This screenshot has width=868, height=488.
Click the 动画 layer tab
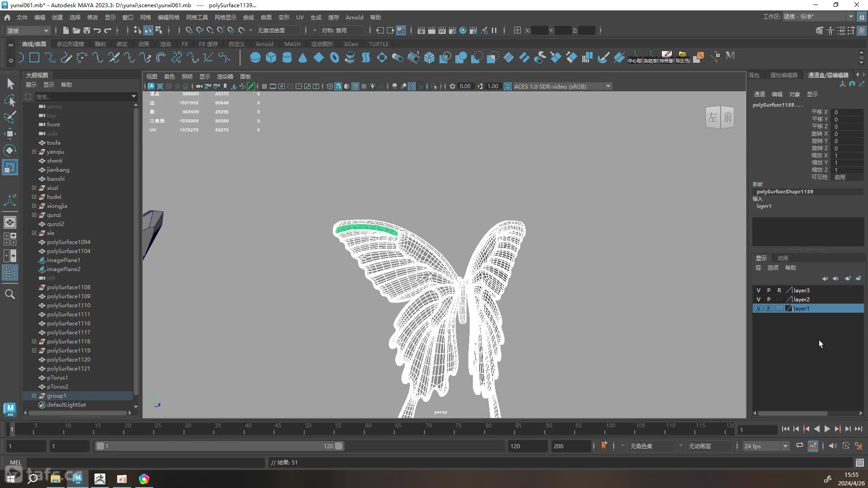(x=783, y=258)
